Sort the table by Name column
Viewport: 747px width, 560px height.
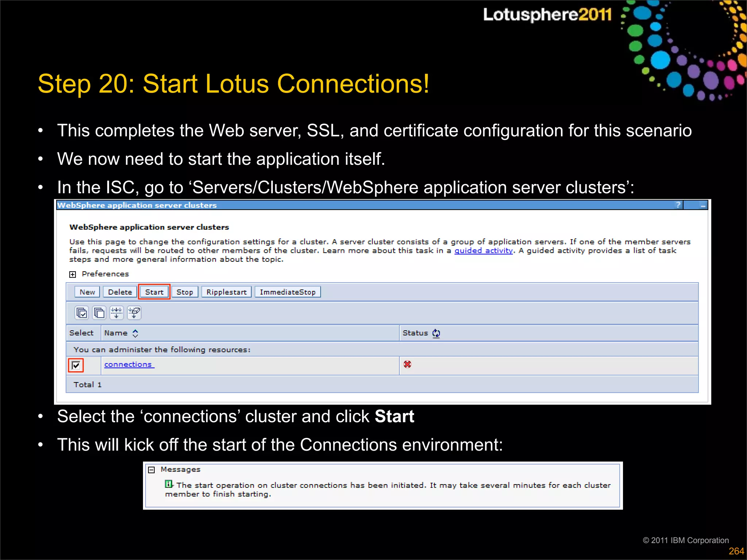tap(135, 333)
